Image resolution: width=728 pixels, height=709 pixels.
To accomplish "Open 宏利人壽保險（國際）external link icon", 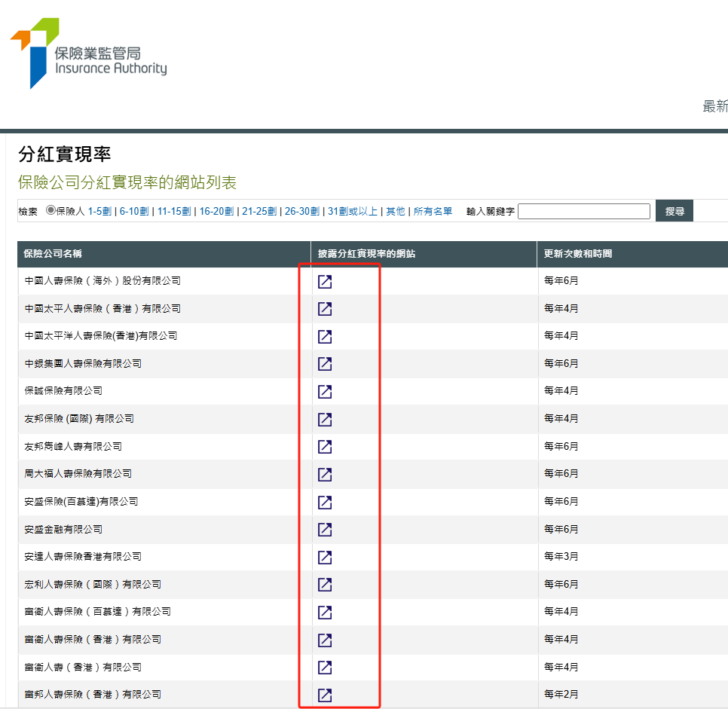I will coord(325,585).
